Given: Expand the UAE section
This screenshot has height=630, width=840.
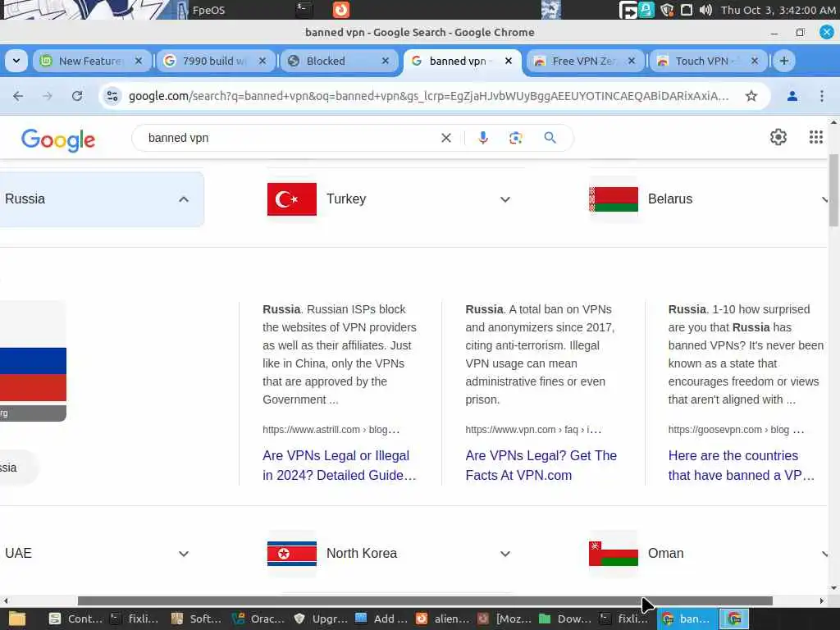Looking at the screenshot, I should click(183, 554).
